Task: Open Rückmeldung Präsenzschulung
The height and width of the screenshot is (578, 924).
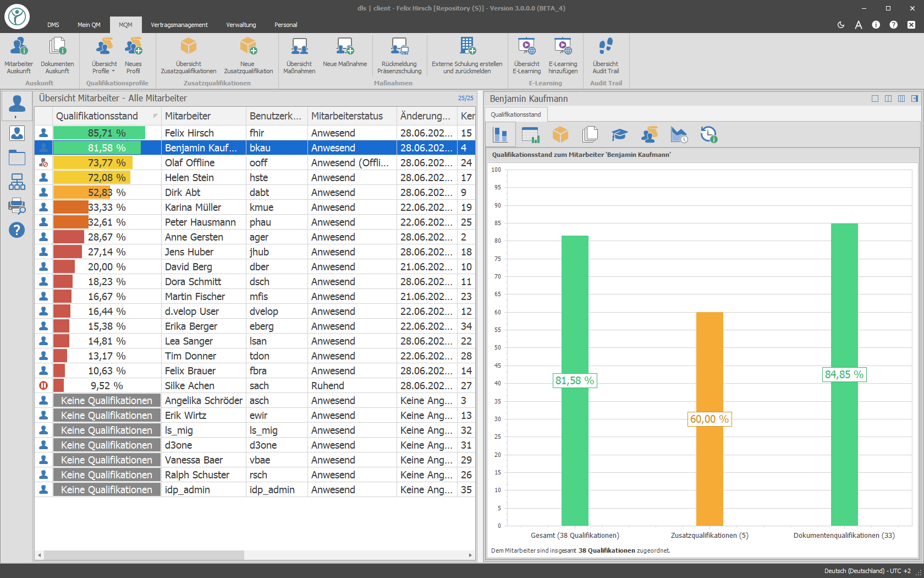Action: [x=399, y=55]
